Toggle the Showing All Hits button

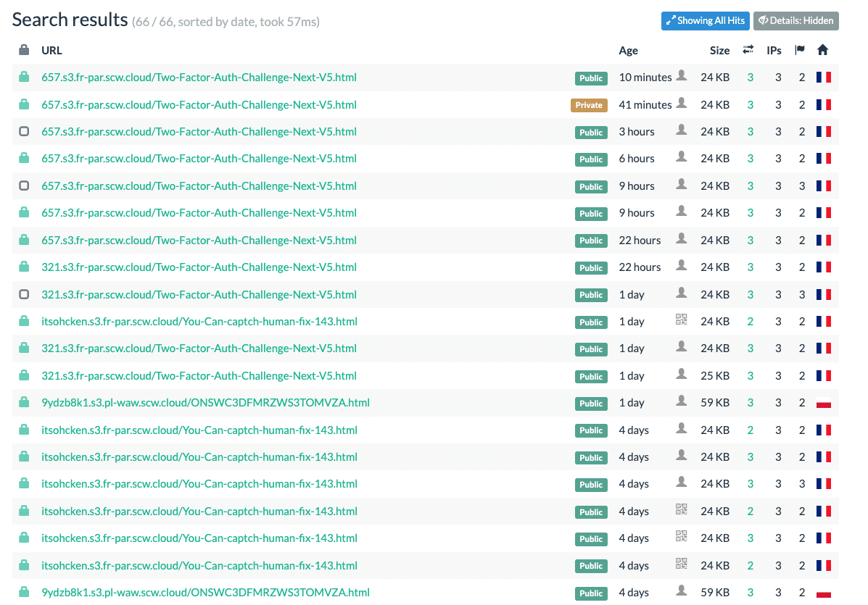click(706, 21)
